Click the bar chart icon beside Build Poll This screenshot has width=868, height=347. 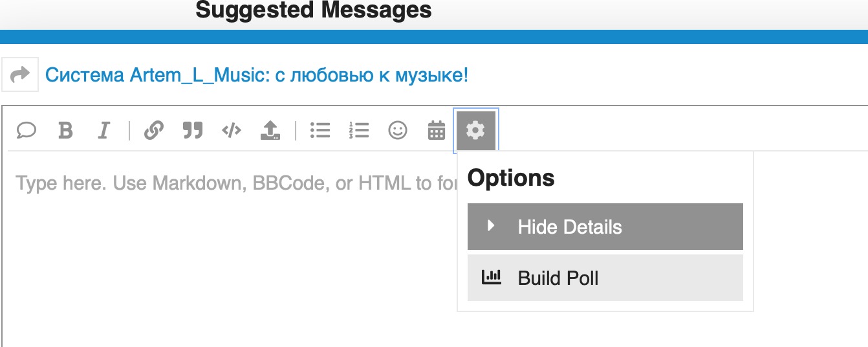(x=492, y=278)
